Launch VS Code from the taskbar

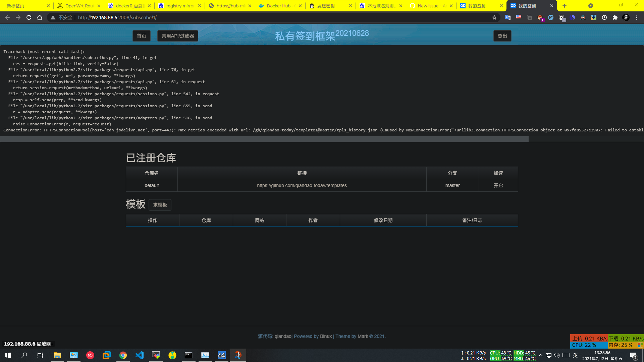pyautogui.click(x=139, y=355)
